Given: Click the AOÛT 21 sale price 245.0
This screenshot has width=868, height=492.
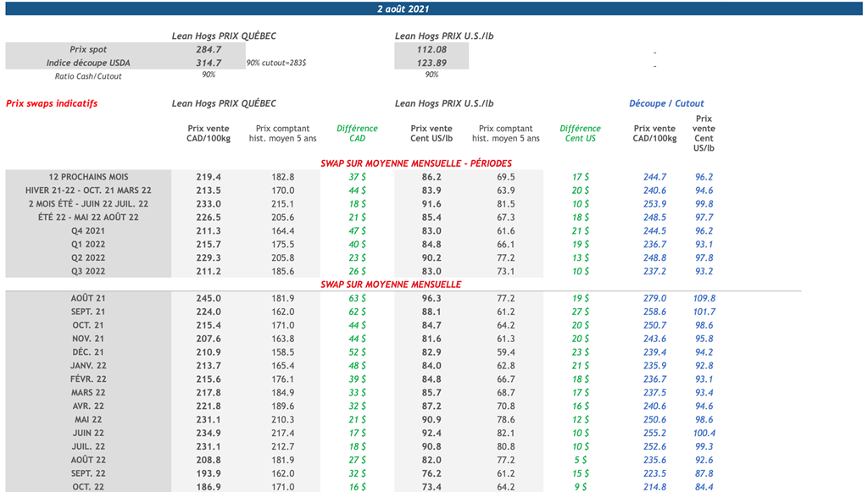Looking at the screenshot, I should (209, 299).
